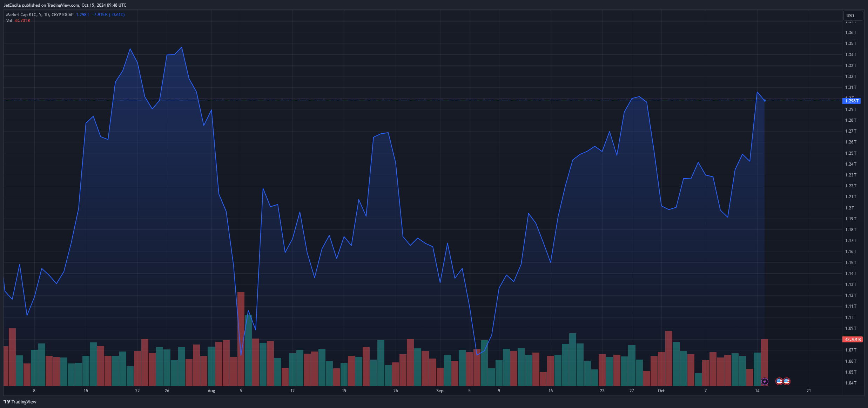
Task: Click the Oct label on the time axis
Action: (661, 391)
